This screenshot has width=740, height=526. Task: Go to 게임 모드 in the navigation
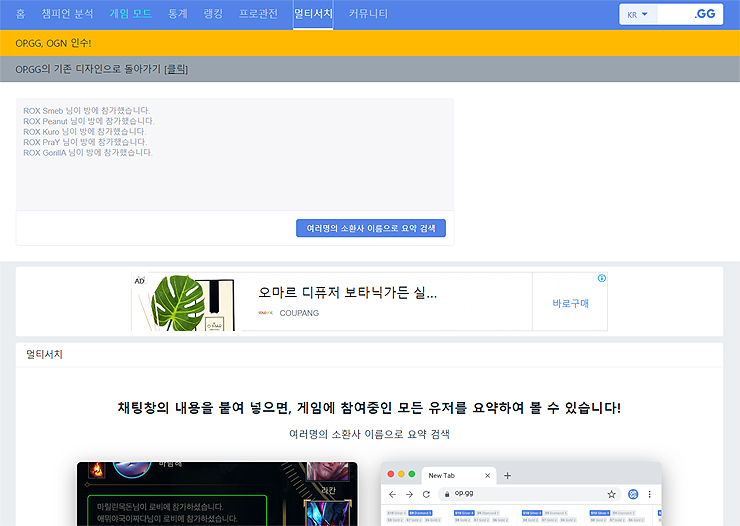[x=131, y=14]
